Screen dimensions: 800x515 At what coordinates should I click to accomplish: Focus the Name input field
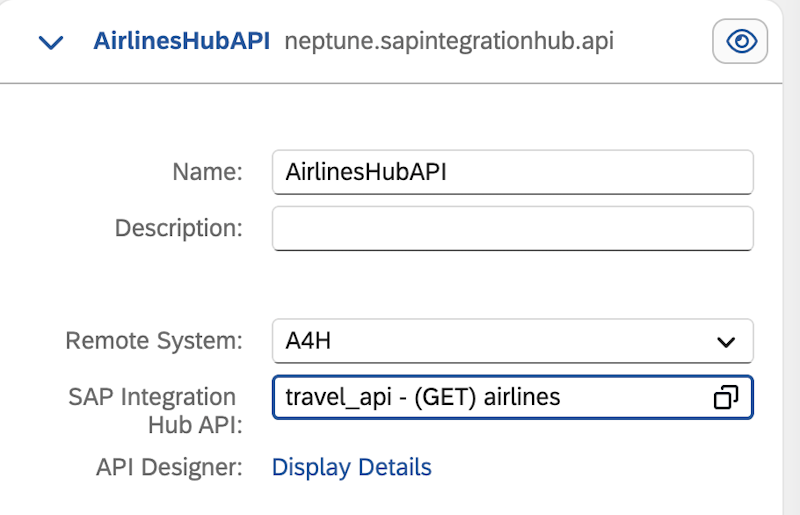click(x=513, y=172)
